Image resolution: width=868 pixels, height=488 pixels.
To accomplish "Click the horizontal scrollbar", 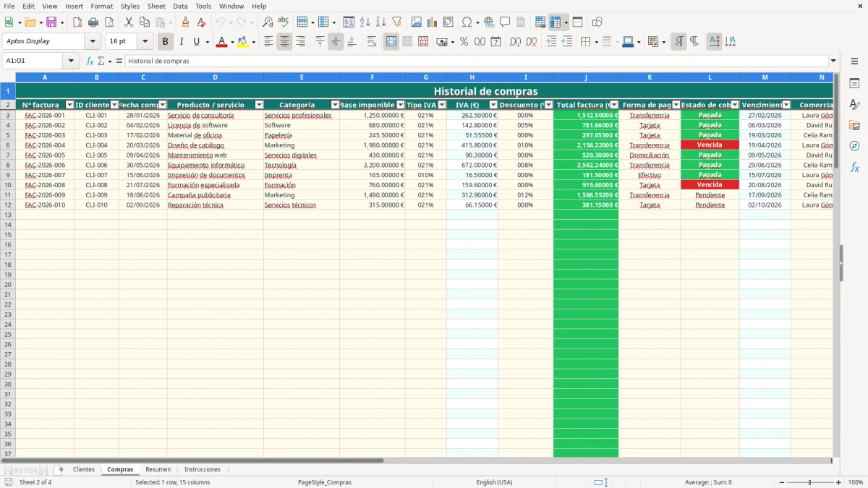I will tap(192, 461).
